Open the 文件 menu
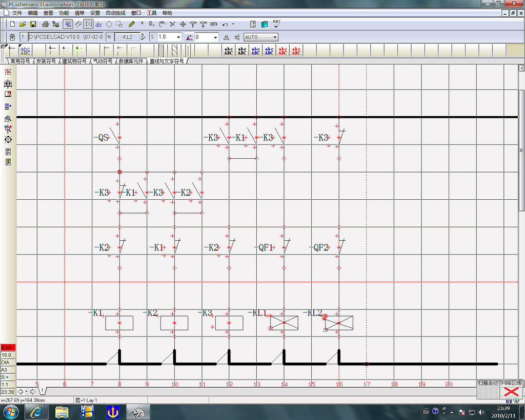525x420 pixels. (17, 13)
